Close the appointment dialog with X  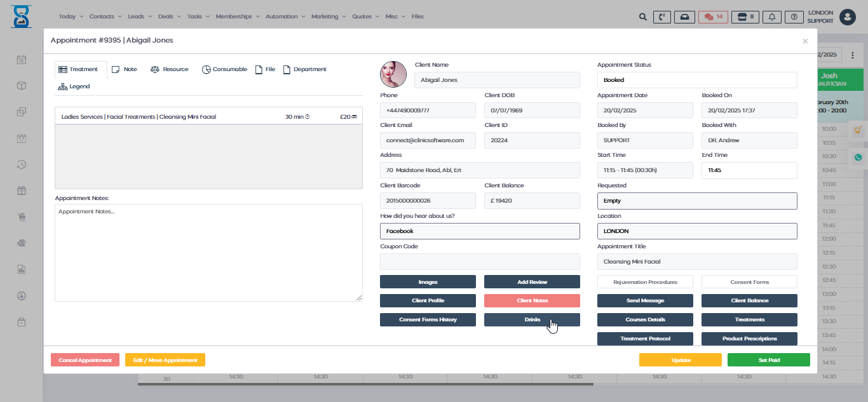pos(805,41)
